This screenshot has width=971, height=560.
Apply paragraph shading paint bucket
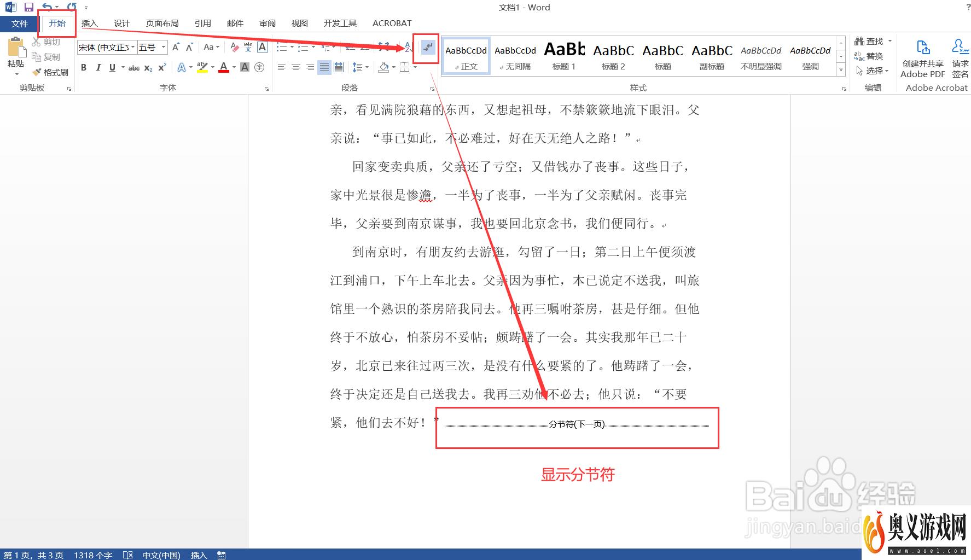tap(383, 67)
